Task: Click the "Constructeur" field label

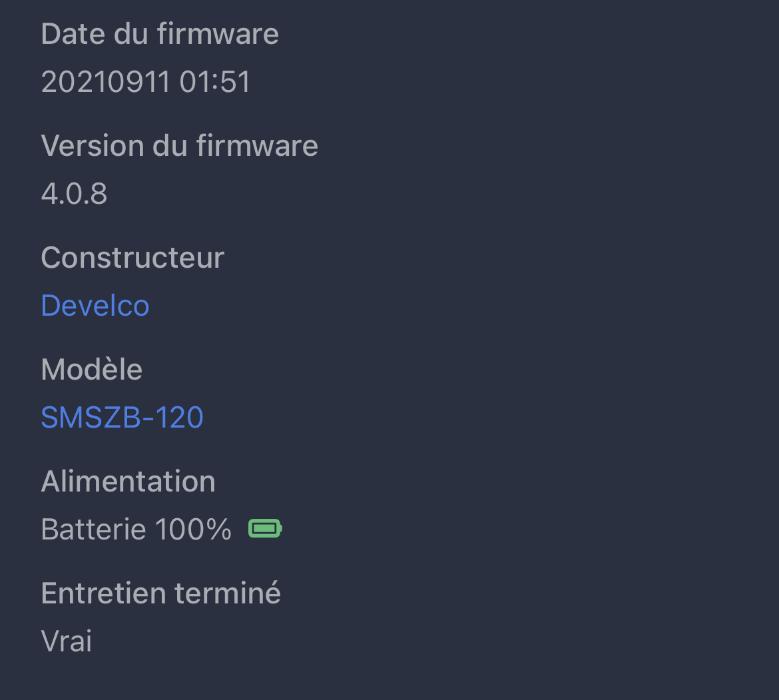Action: point(132,258)
